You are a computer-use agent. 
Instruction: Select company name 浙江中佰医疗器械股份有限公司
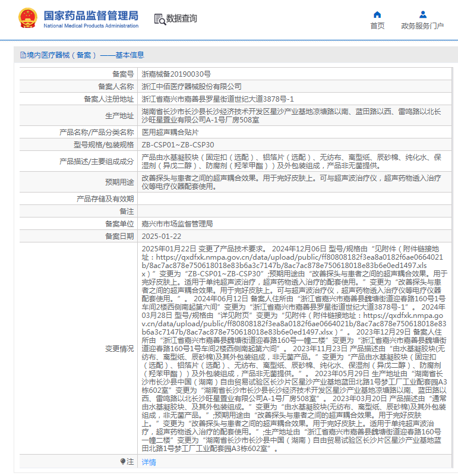(x=191, y=87)
